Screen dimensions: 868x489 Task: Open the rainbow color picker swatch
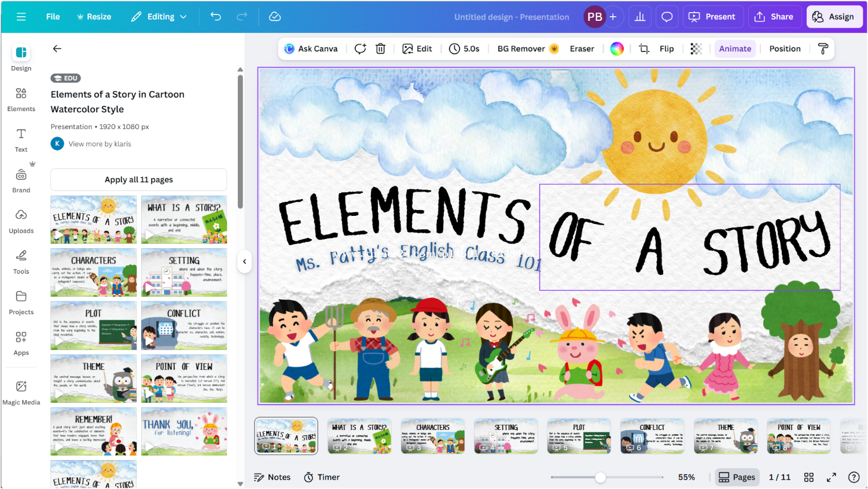[617, 49]
